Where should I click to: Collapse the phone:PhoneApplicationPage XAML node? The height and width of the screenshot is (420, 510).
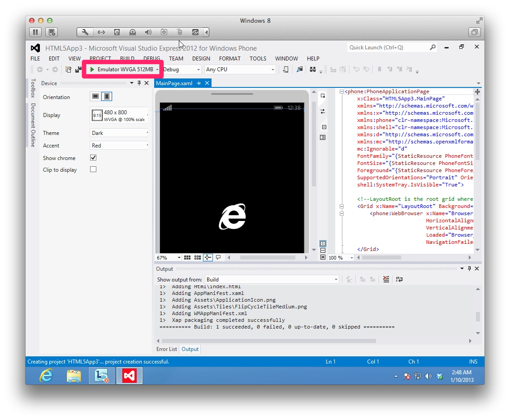coord(341,91)
